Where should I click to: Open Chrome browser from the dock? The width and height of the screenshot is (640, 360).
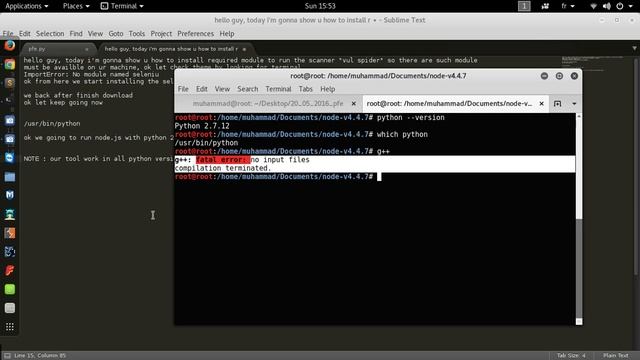coord(10,64)
